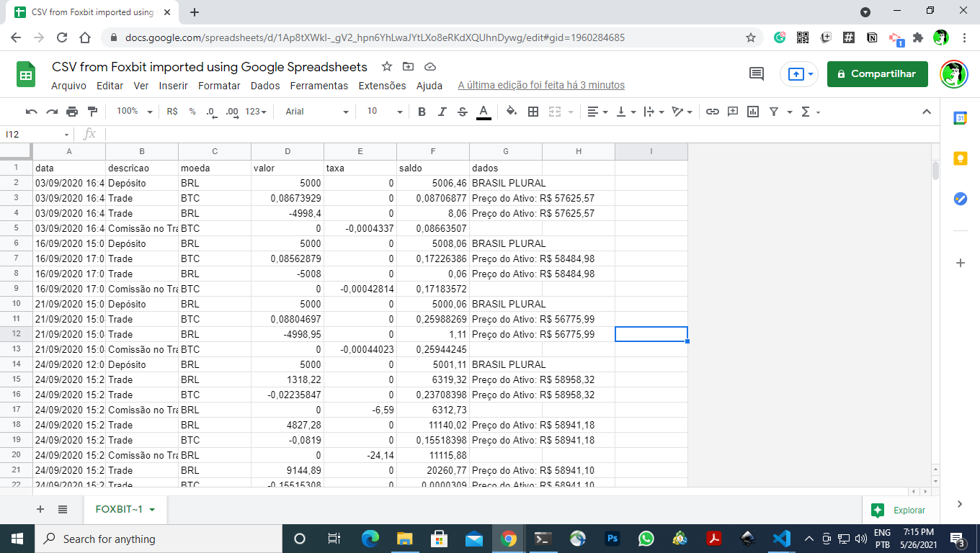
Task: Open the FOXBIT~1 sheet tab menu
Action: coord(152,508)
